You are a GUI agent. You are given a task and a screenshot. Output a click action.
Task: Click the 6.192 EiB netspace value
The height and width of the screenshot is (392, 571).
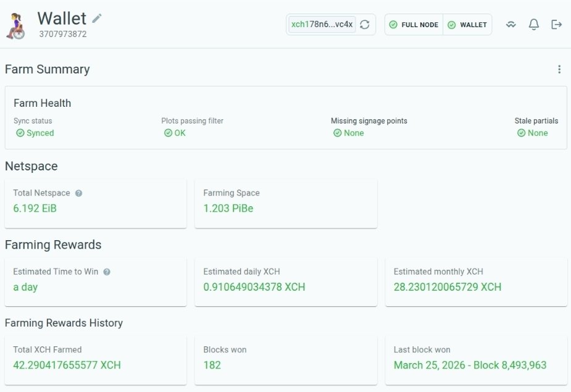[35, 209]
